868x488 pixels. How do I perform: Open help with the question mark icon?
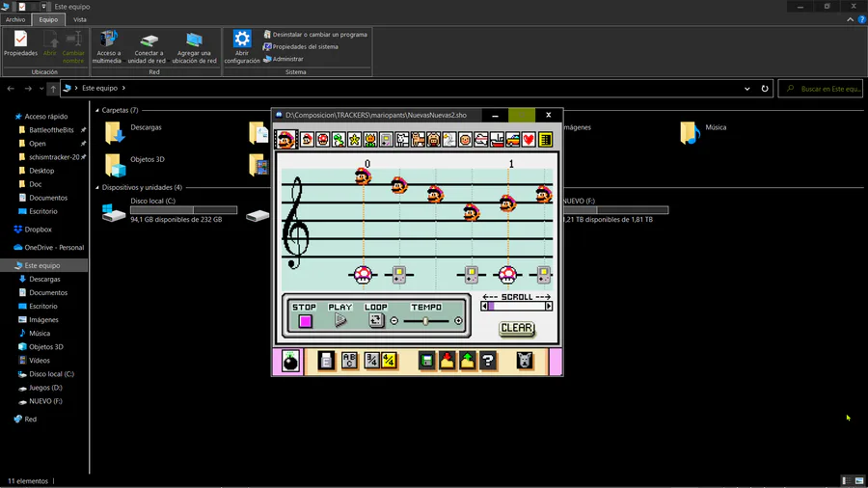[x=488, y=361]
